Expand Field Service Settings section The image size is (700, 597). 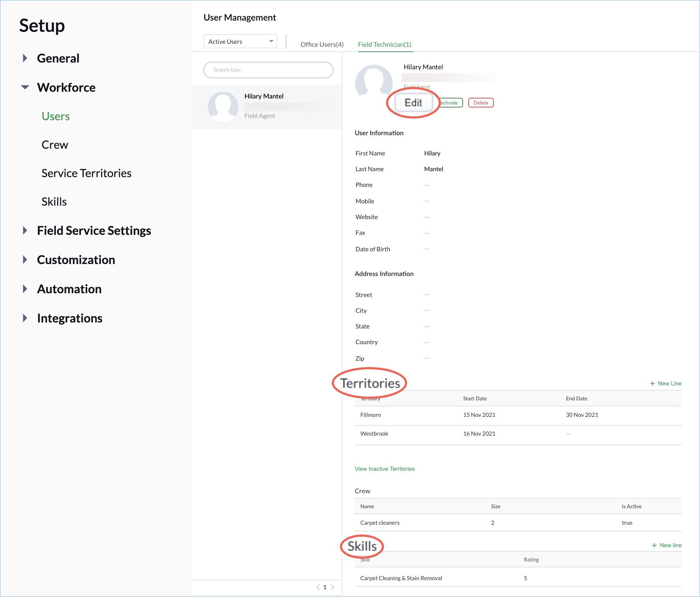[x=25, y=230]
